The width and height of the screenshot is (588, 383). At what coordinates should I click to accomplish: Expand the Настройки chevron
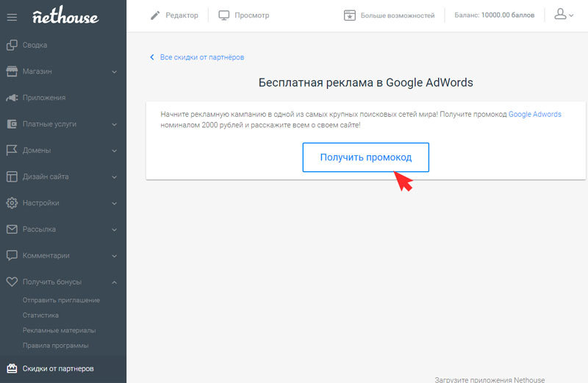[115, 204]
